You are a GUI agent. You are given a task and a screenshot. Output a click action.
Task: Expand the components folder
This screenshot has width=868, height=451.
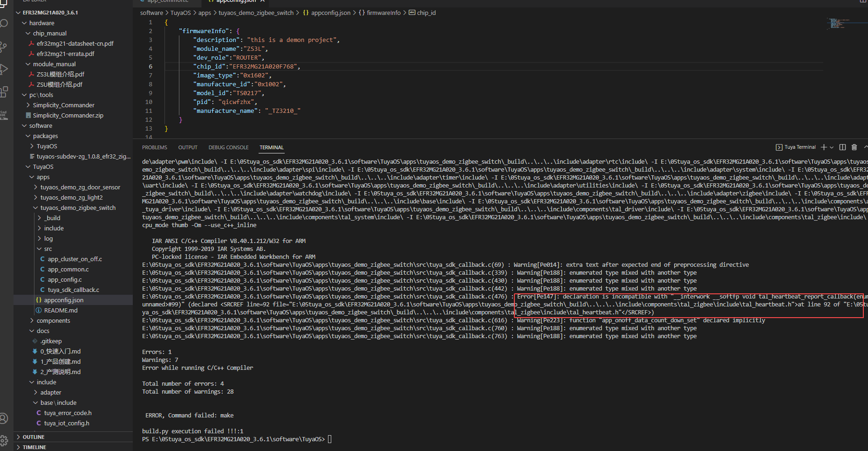[32, 320]
